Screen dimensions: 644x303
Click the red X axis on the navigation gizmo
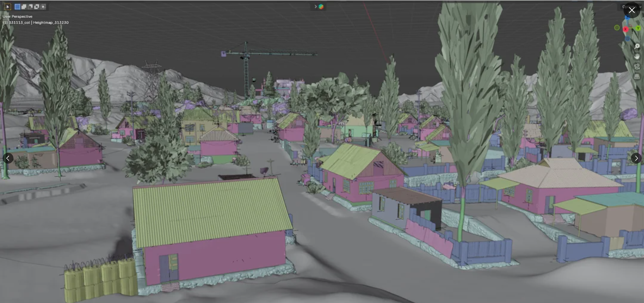626,30
